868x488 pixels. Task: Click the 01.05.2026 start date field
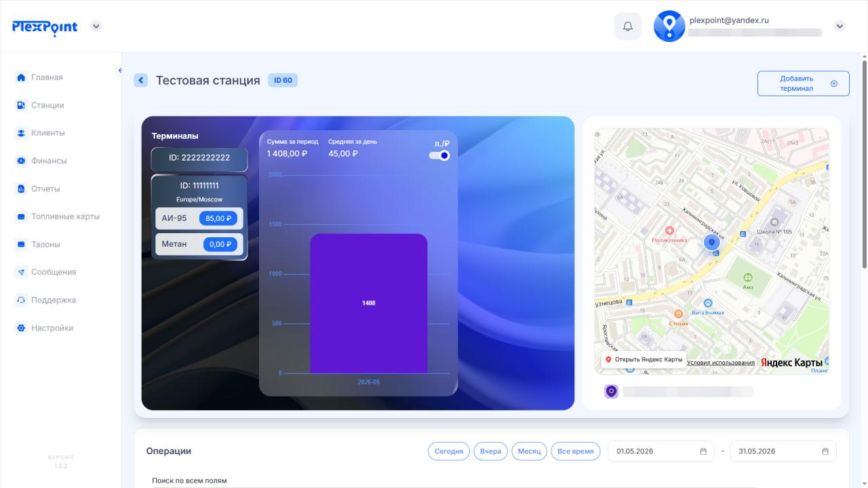[661, 451]
